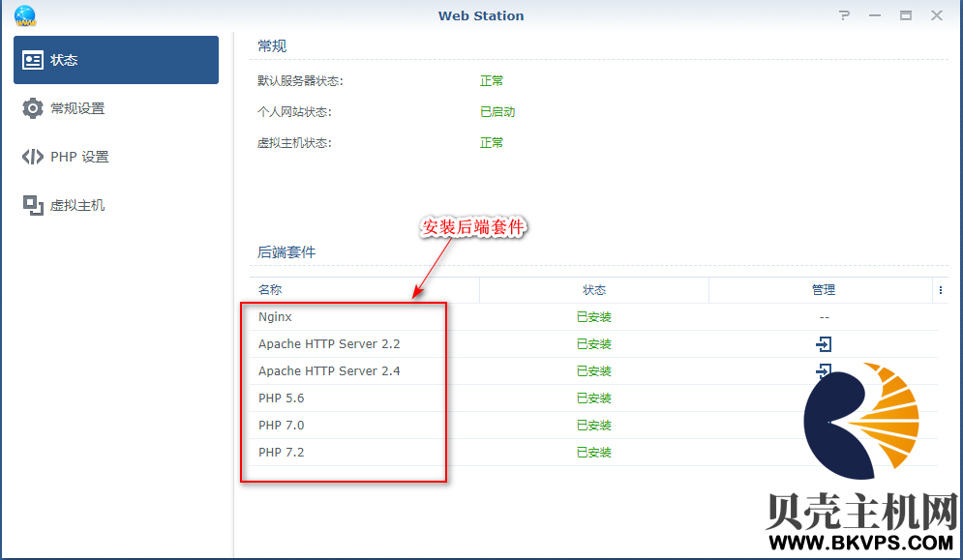Open the PHP 设置 tab
This screenshot has height=560, width=963.
tap(116, 158)
